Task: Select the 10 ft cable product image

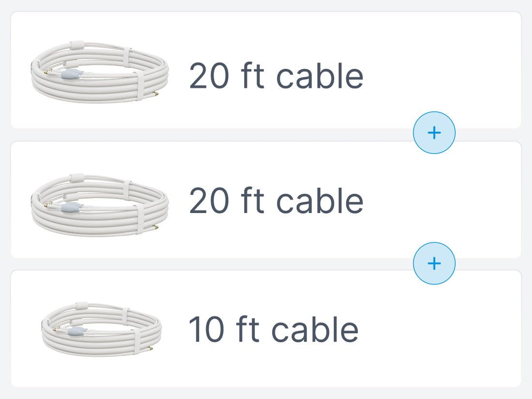Action: point(102,328)
